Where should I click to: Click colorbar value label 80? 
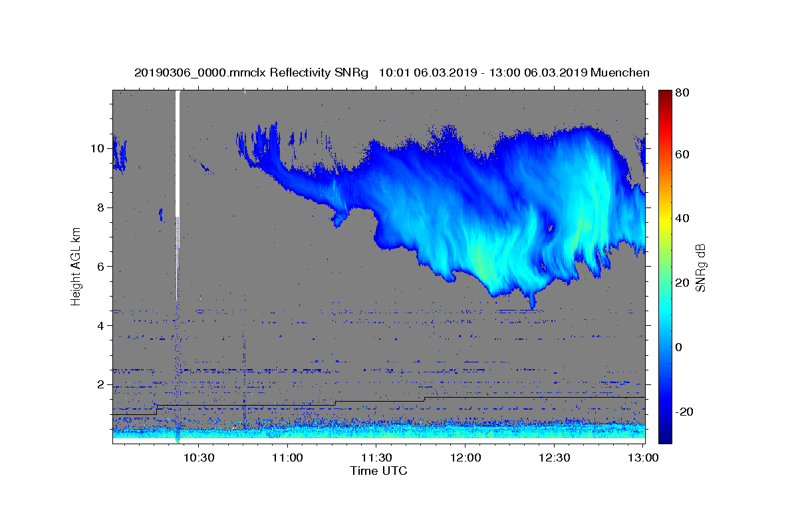point(682,93)
